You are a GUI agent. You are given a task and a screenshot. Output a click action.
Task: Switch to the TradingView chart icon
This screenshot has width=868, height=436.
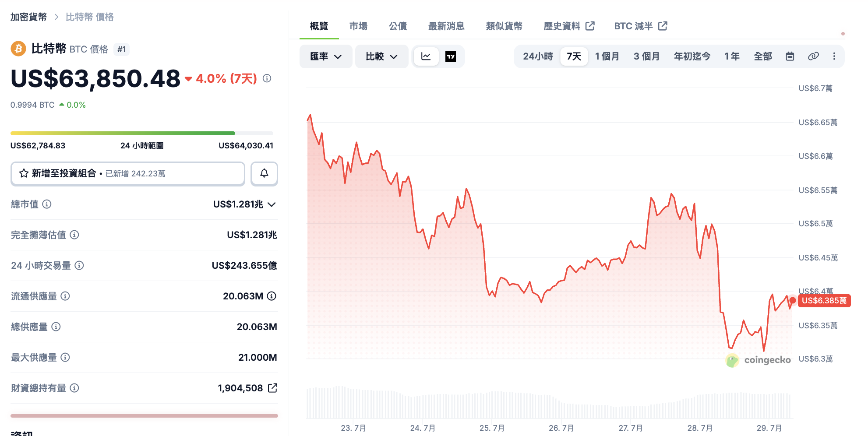451,56
